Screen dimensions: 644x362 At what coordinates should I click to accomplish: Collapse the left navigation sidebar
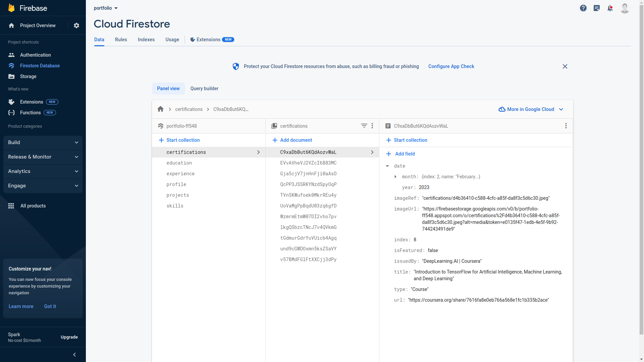click(x=74, y=354)
